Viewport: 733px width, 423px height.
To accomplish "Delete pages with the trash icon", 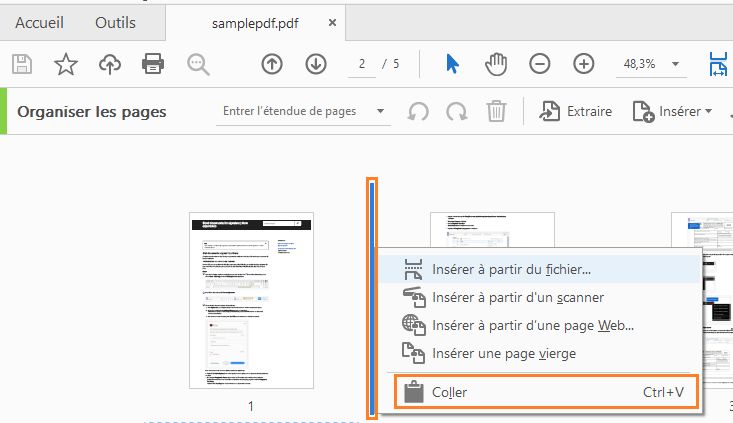I will click(496, 111).
